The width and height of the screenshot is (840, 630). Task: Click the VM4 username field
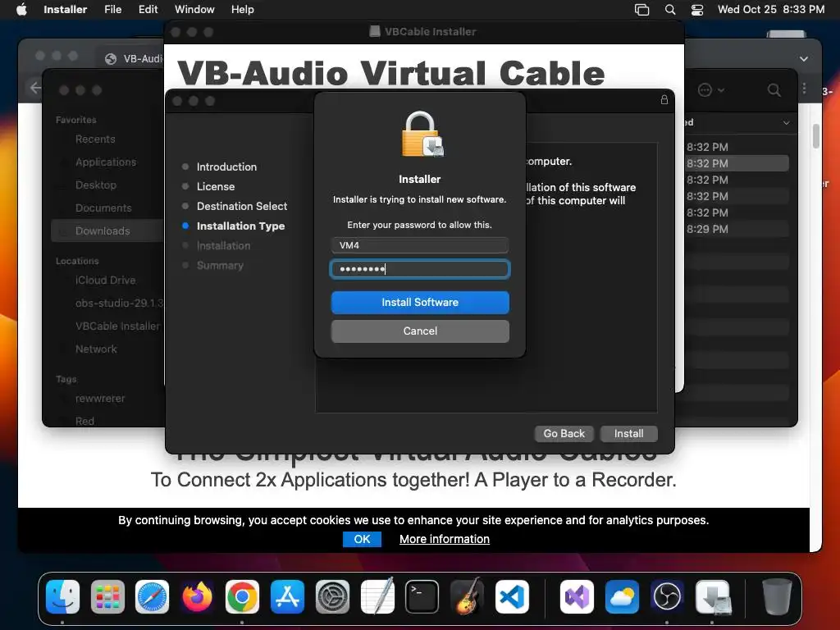pyautogui.click(x=420, y=245)
